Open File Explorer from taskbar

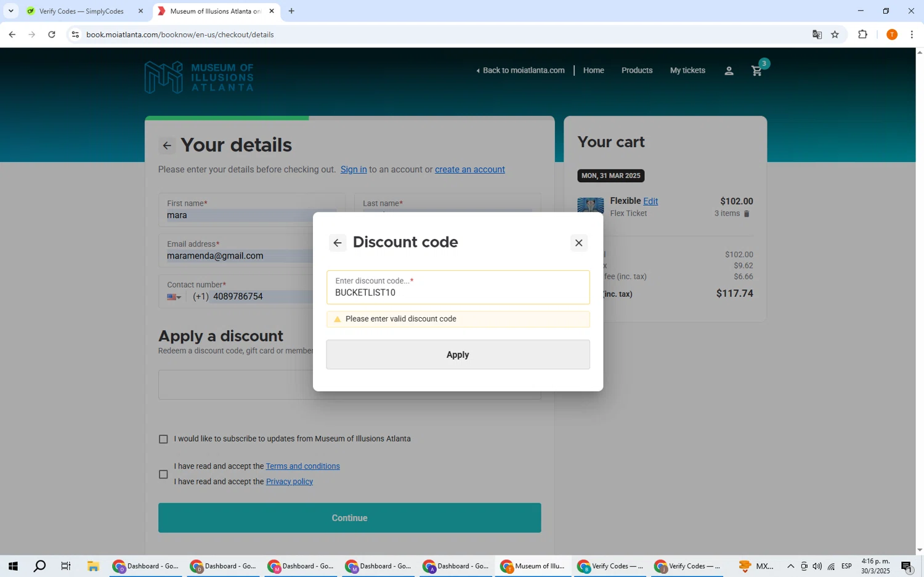(x=93, y=566)
